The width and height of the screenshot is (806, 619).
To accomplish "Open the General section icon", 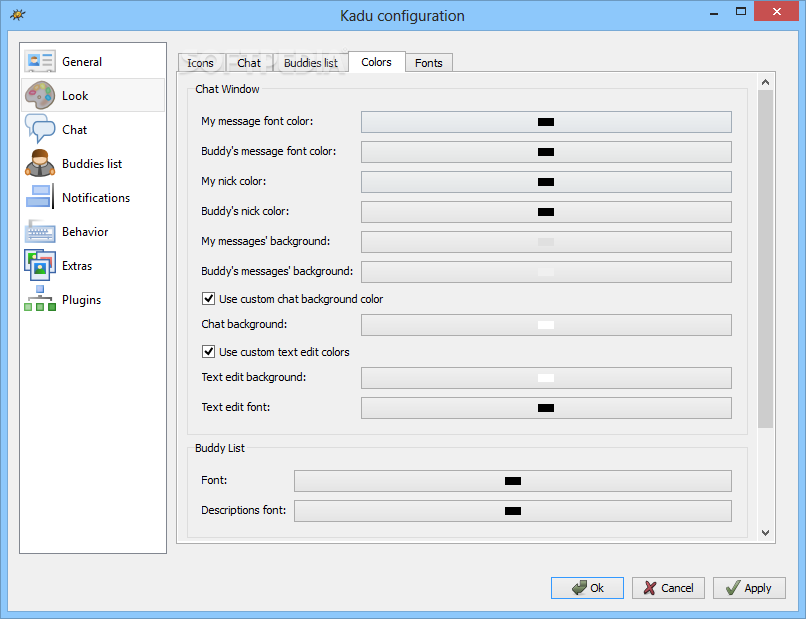I will coord(40,61).
